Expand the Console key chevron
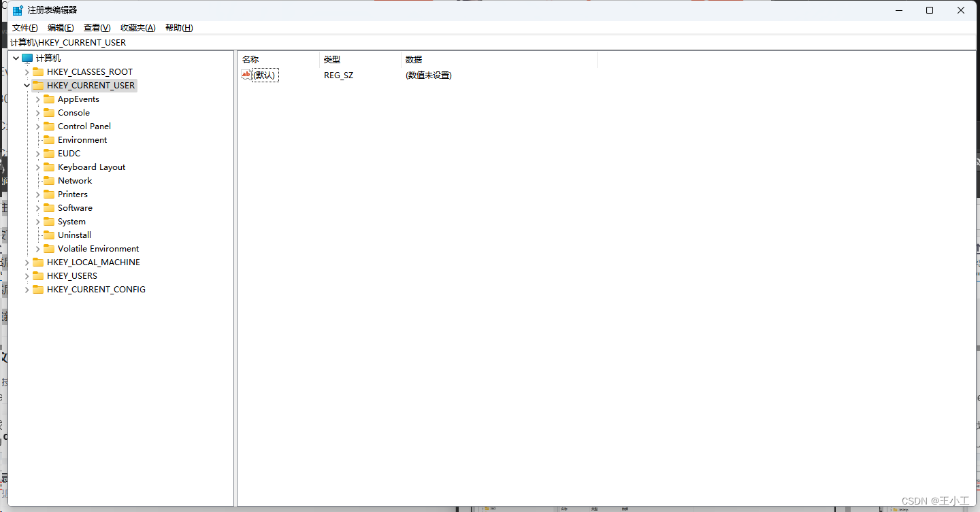This screenshot has height=512, width=980. pos(37,113)
